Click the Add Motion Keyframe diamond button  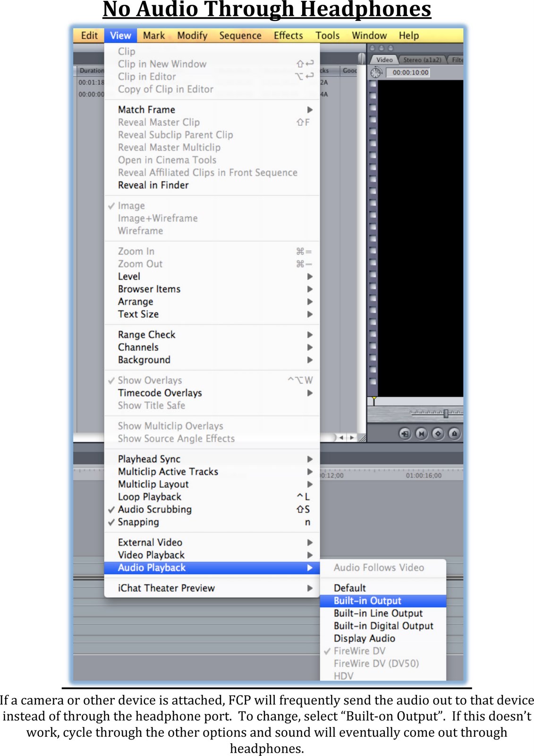point(438,433)
